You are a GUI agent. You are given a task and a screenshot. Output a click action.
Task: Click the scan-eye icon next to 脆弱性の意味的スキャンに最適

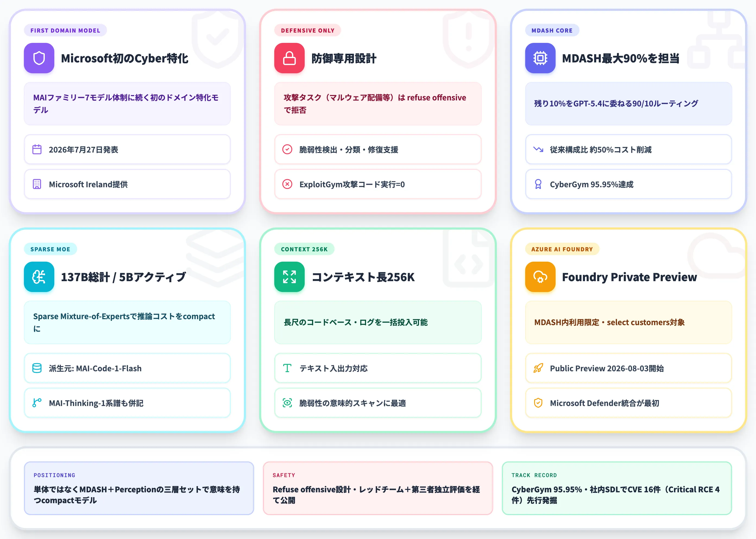[287, 403]
